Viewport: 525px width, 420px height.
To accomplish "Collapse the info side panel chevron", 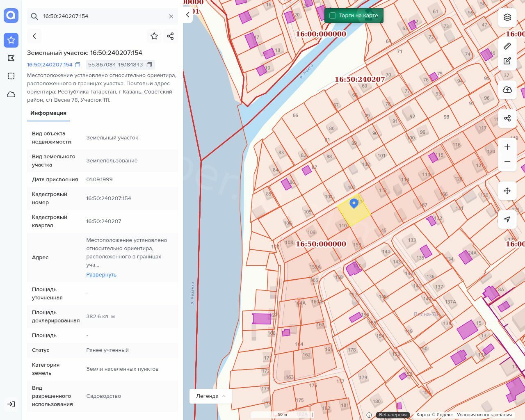I will click(x=188, y=15).
